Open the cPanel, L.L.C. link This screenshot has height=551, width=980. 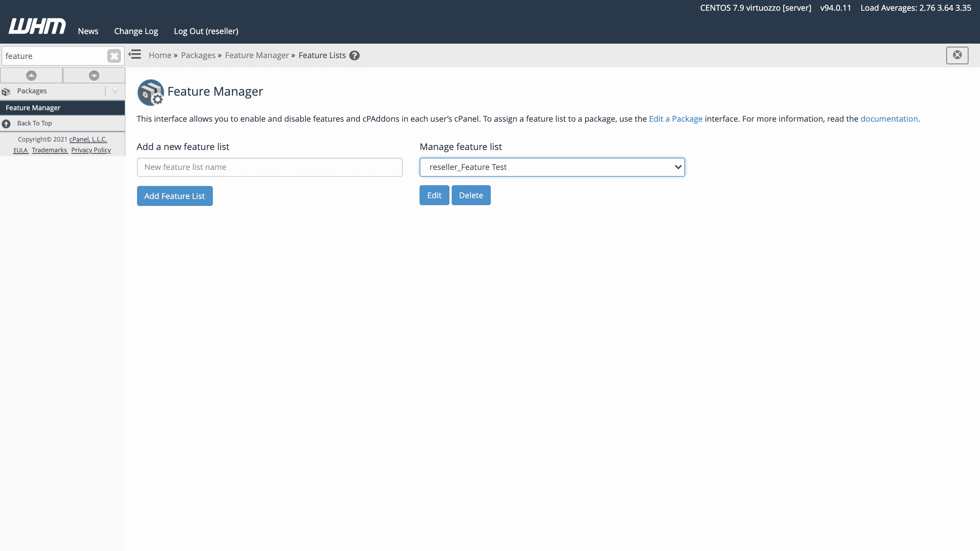88,139
